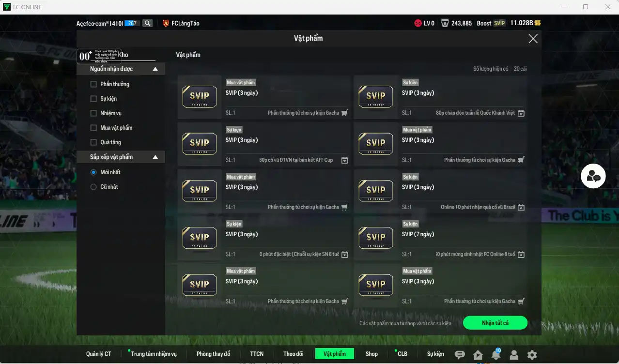Open the Shop tab in bottom bar

pyautogui.click(x=371, y=354)
